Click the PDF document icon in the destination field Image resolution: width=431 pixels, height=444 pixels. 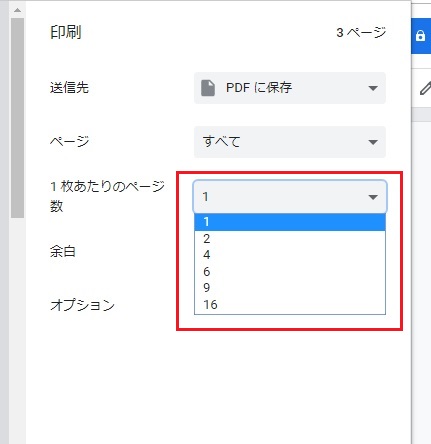tap(208, 88)
